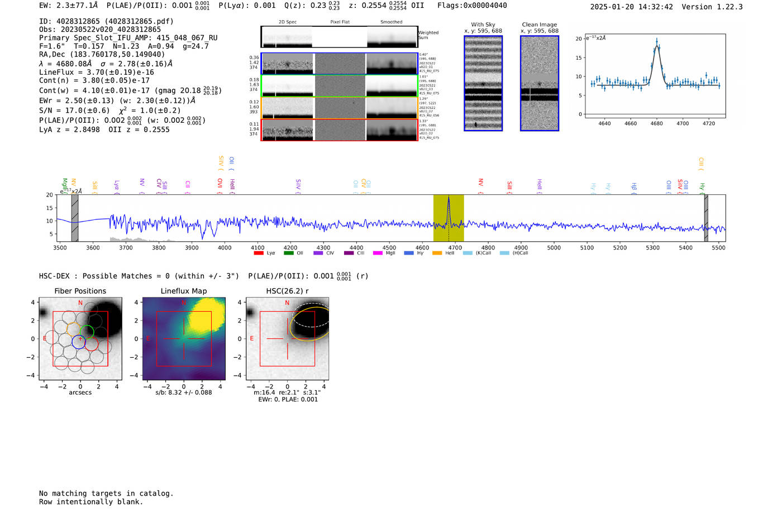Image resolution: width=782 pixels, height=532 pixels.
Task: Open the With Sky image thumbnail
Action: tap(483, 83)
